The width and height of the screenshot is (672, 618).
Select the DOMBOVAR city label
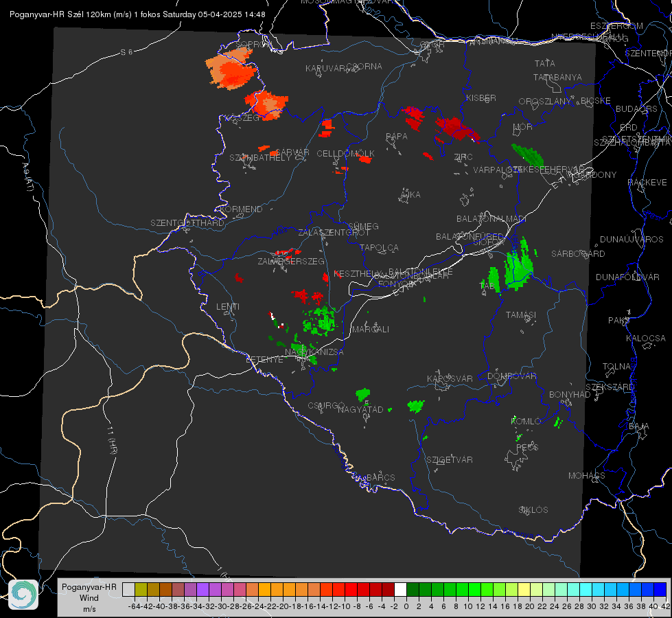click(511, 376)
